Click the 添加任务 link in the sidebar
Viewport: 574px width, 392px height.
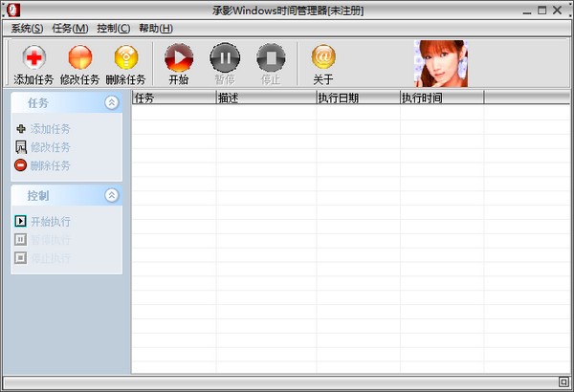(50, 128)
